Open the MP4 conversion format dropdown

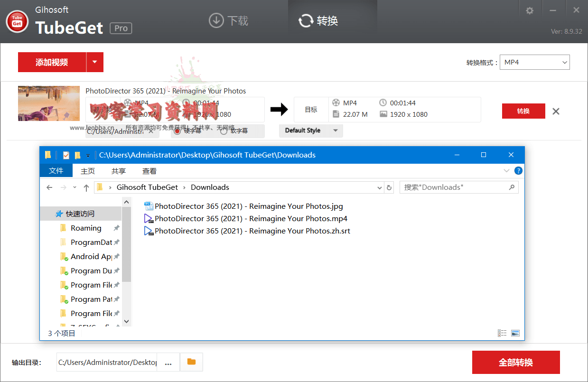pyautogui.click(x=534, y=62)
